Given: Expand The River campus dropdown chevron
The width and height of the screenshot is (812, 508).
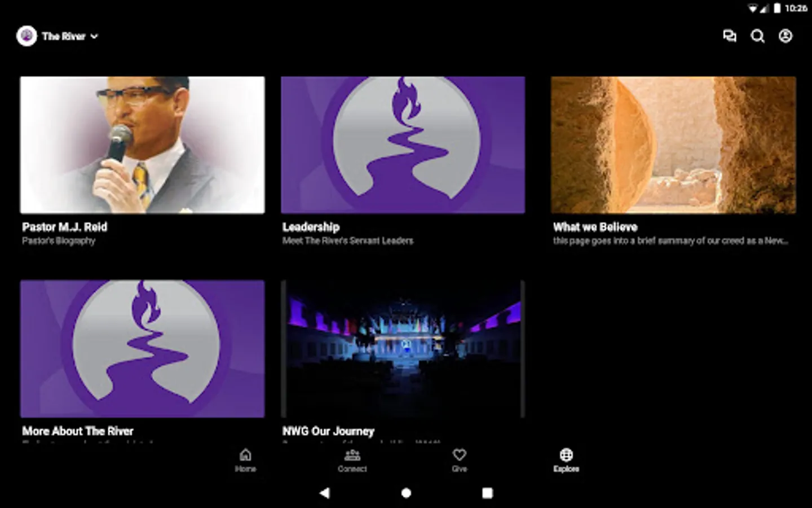Looking at the screenshot, I should (94, 36).
